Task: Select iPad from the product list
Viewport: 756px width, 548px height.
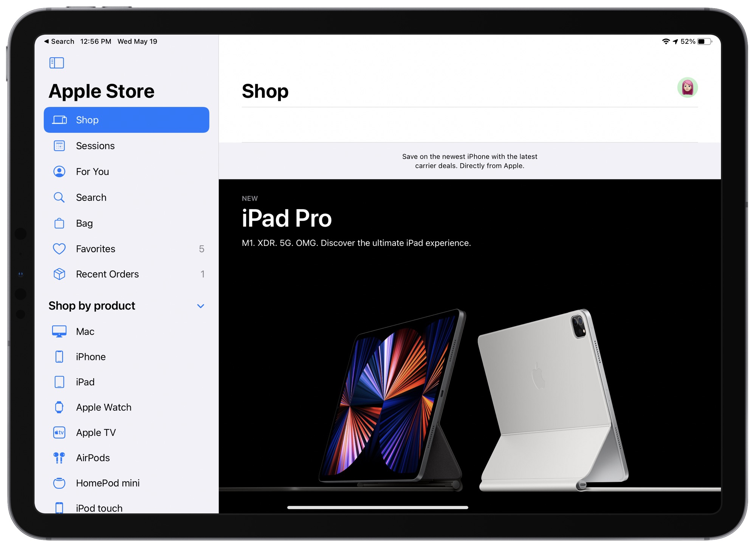Action: (84, 383)
